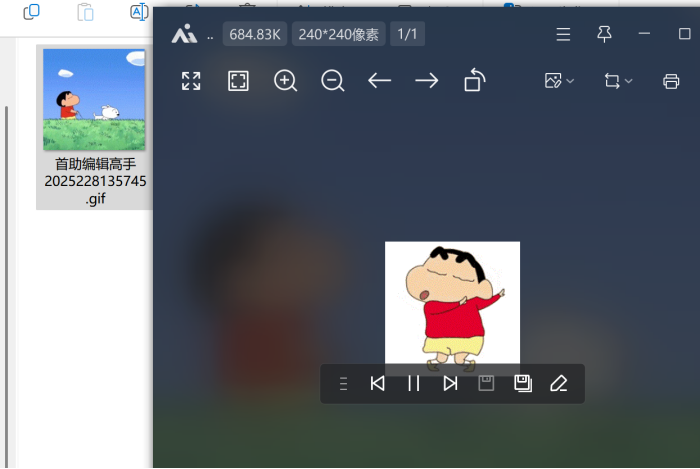
Task: Go to next image with right arrow
Action: pyautogui.click(x=427, y=81)
